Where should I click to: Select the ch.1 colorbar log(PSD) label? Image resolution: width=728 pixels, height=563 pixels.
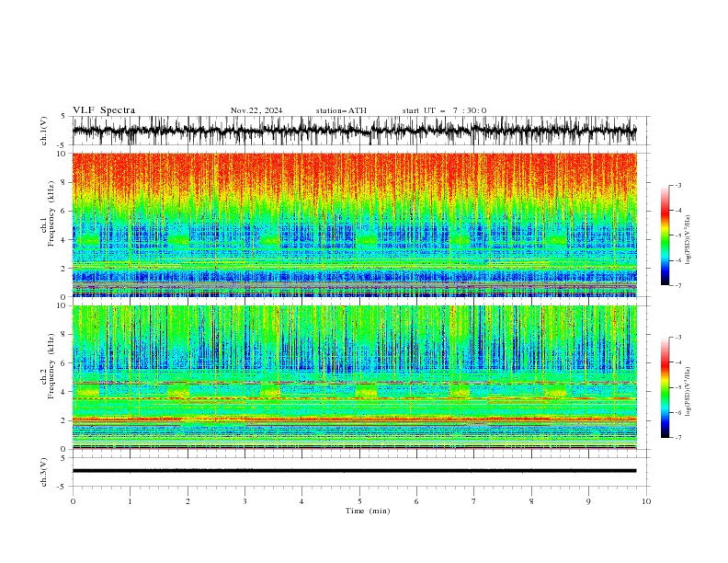pos(688,240)
